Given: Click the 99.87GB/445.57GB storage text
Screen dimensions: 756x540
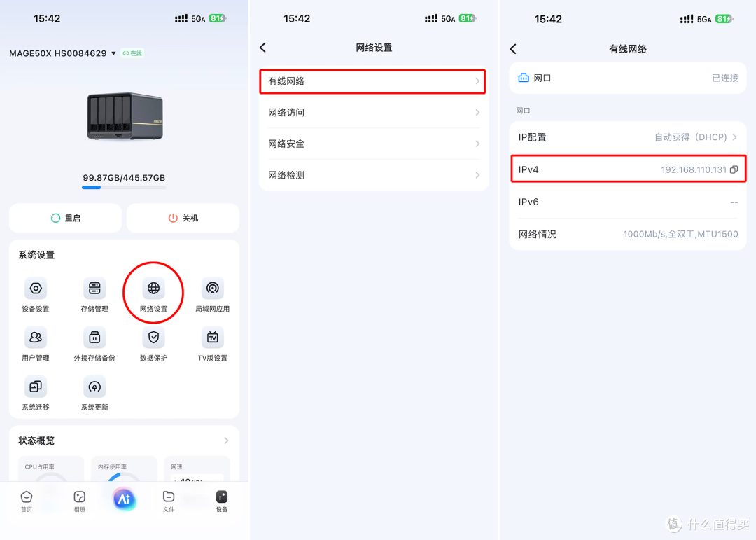Looking at the screenshot, I should [x=125, y=178].
